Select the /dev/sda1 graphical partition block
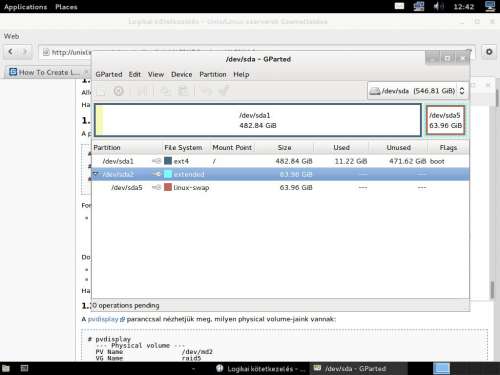500x375 pixels. pyautogui.click(x=258, y=120)
